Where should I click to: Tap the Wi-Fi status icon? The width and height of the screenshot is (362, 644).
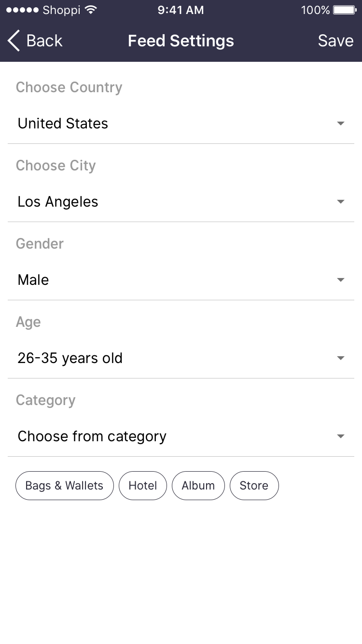click(x=90, y=10)
